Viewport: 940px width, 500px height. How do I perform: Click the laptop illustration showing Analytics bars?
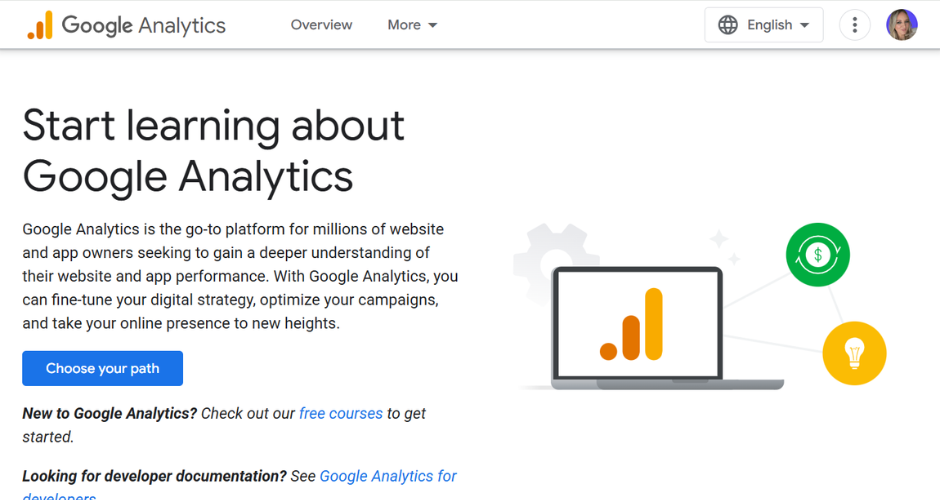(636, 327)
